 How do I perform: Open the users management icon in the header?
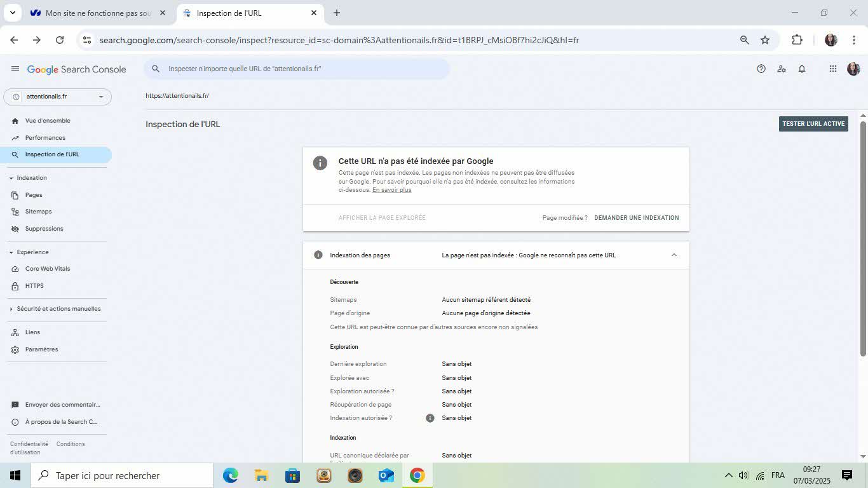coord(782,69)
